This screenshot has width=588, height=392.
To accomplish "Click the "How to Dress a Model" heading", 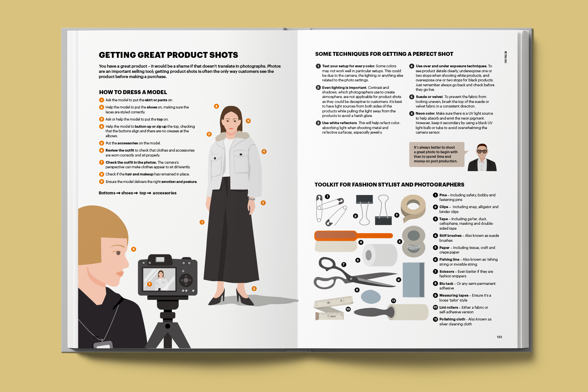I will pos(133,92).
